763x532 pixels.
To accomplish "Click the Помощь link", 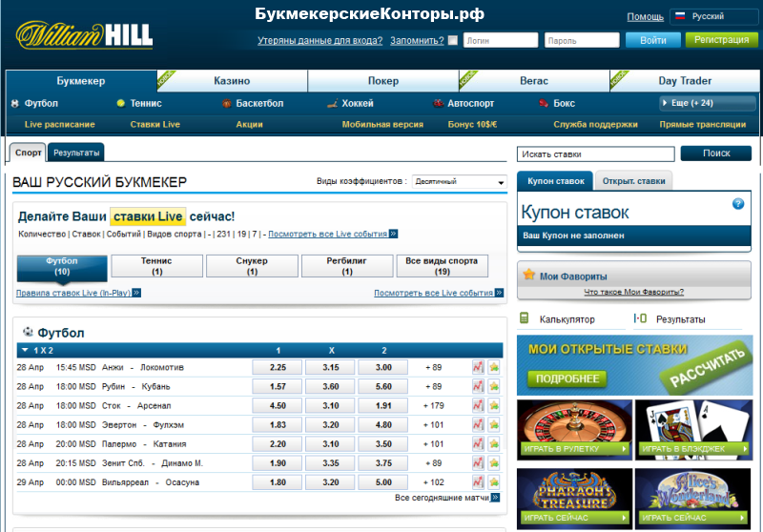I will coord(645,16).
